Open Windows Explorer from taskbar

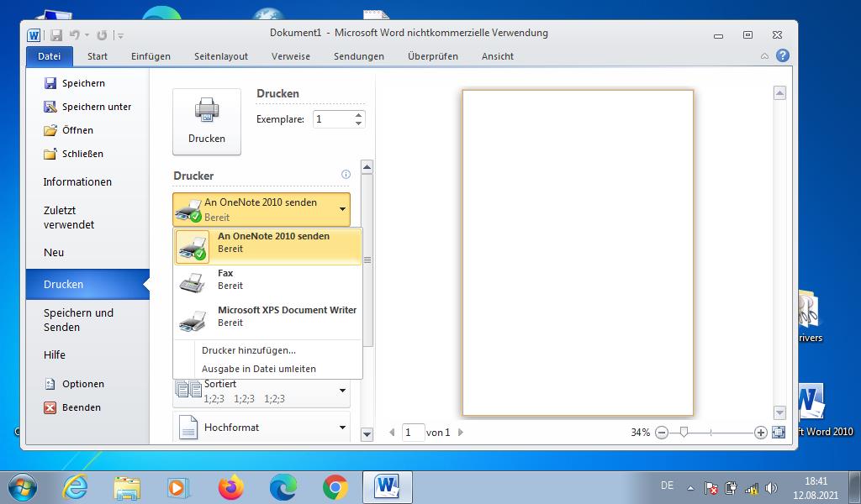pos(127,487)
